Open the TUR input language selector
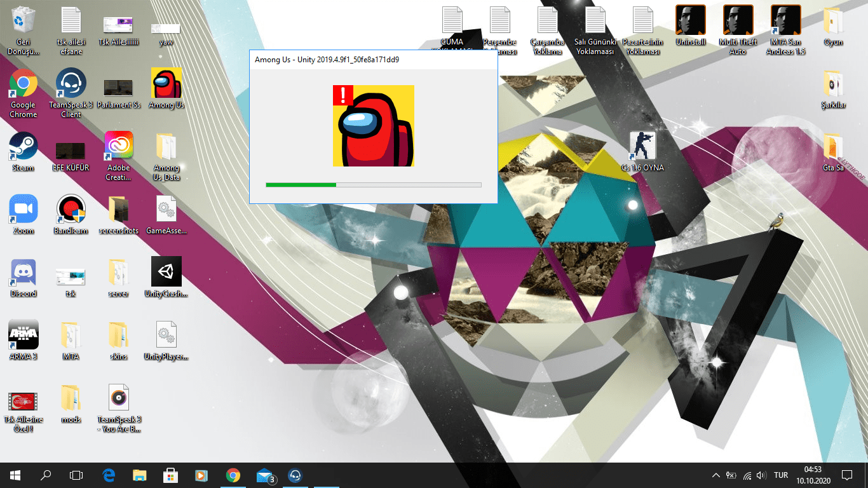Screen dimensions: 868x488 coord(781,475)
